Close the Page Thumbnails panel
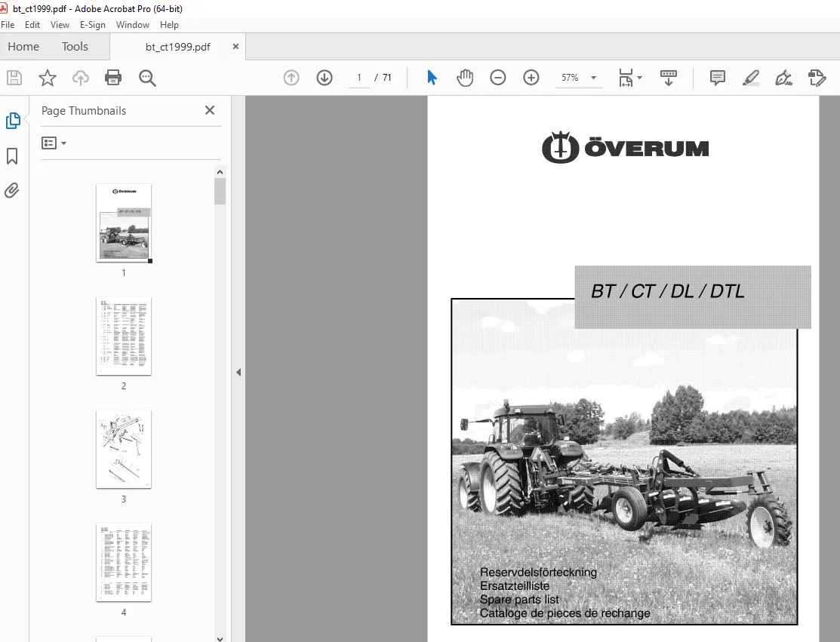840x642 pixels. coord(210,110)
